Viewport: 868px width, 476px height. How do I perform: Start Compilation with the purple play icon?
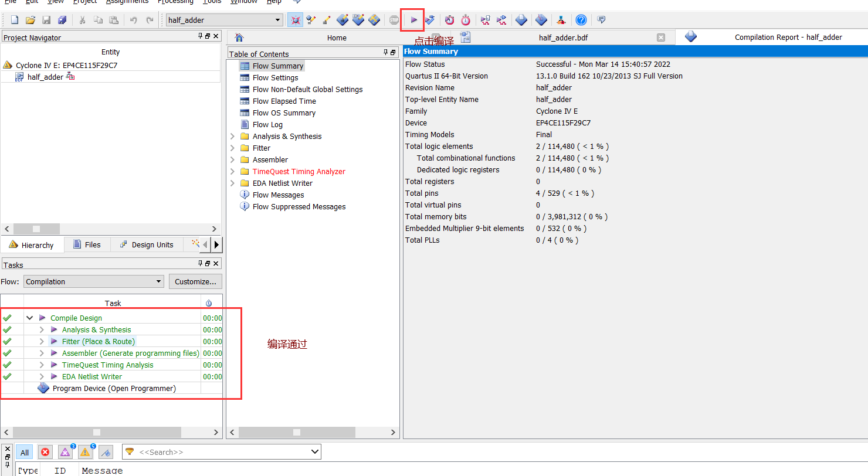(413, 20)
